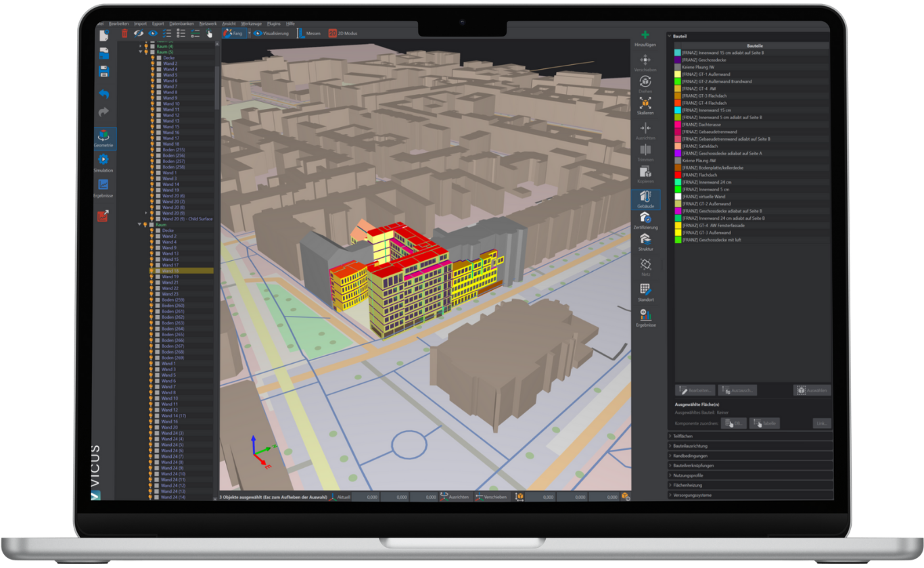Tick the checkbox next to Boden (256)
This screenshot has height=568, width=924.
158,156
